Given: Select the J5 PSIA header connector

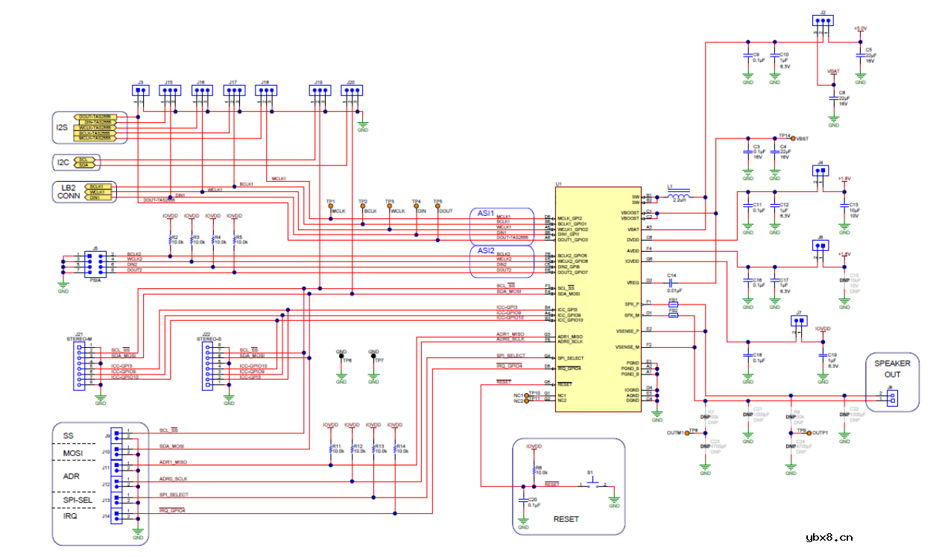Looking at the screenshot, I should tap(95, 263).
